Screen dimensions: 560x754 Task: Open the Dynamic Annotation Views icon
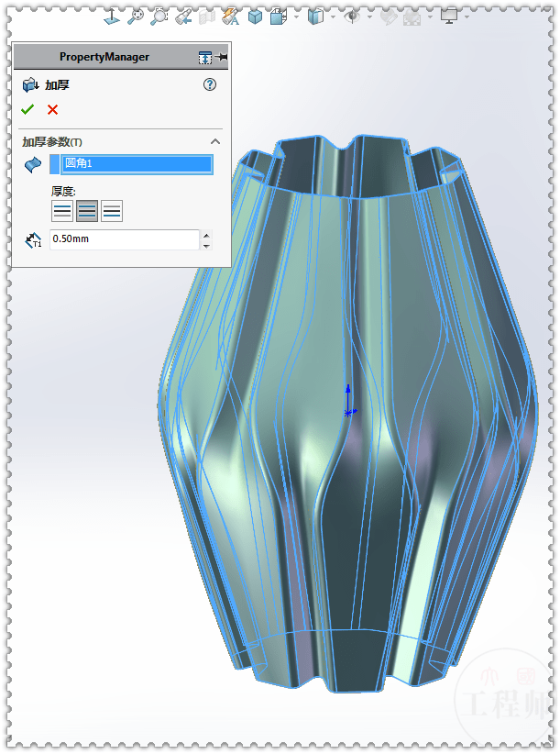coord(231,17)
